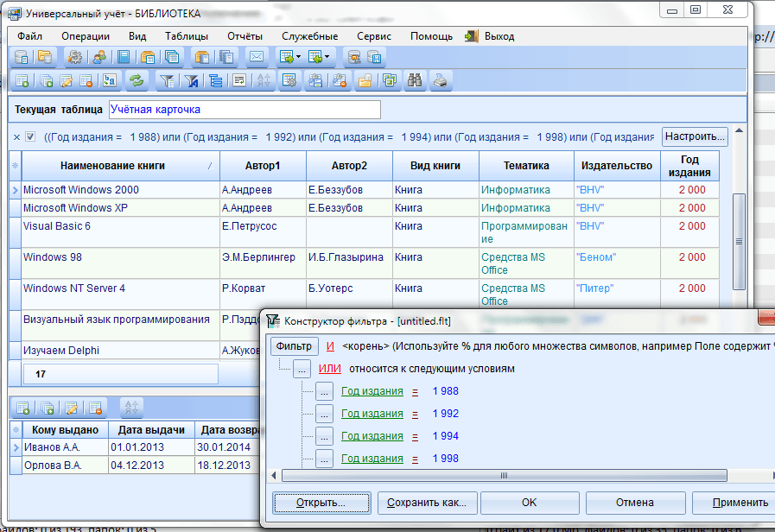Click delete record icon in lower table toolbar
The image size is (775, 532).
point(96,408)
